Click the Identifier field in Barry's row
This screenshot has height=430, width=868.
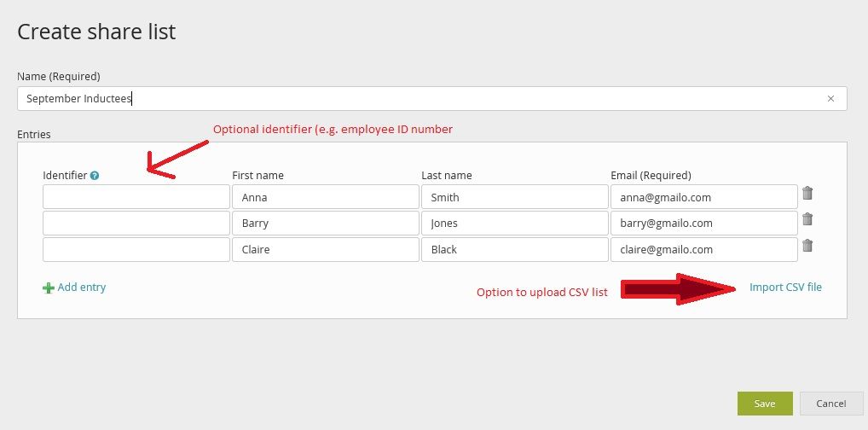click(136, 224)
